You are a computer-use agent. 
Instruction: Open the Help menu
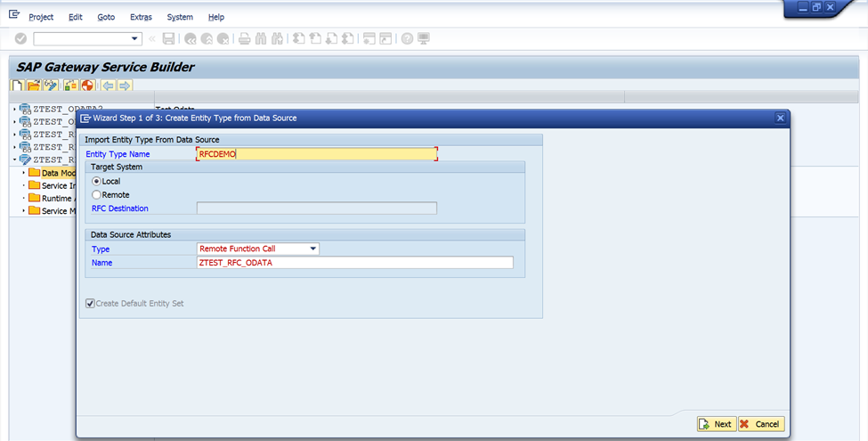(x=216, y=17)
